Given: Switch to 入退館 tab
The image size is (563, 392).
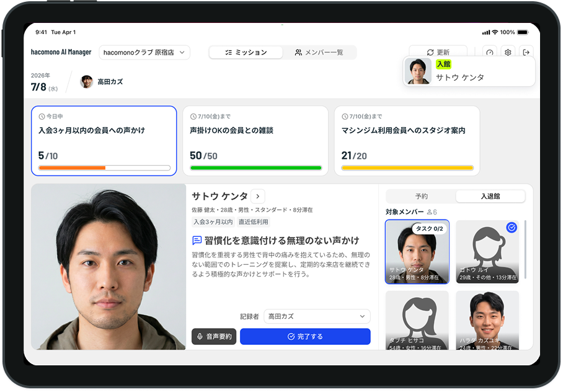Looking at the screenshot, I should 490,197.
